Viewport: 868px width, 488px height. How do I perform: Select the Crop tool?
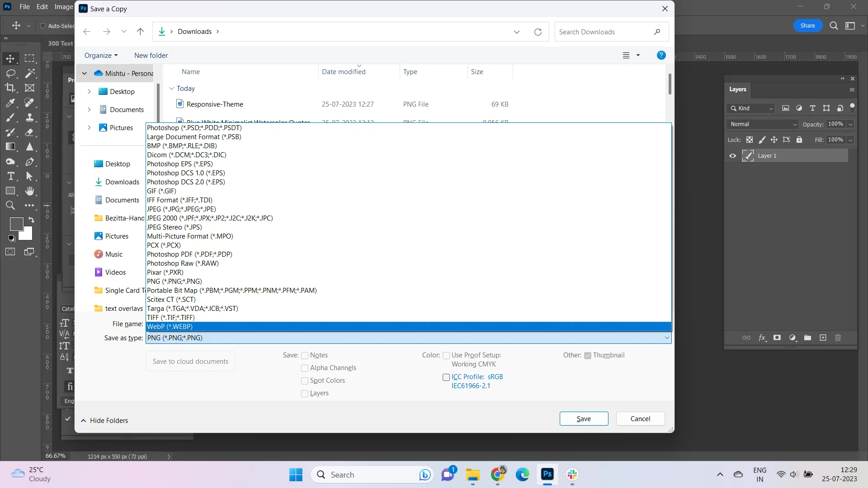(x=10, y=88)
